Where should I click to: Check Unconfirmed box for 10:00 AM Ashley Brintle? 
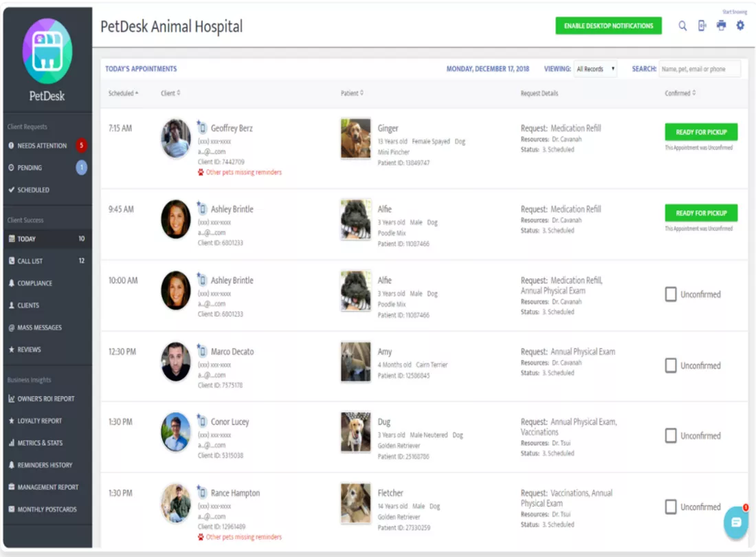click(671, 294)
